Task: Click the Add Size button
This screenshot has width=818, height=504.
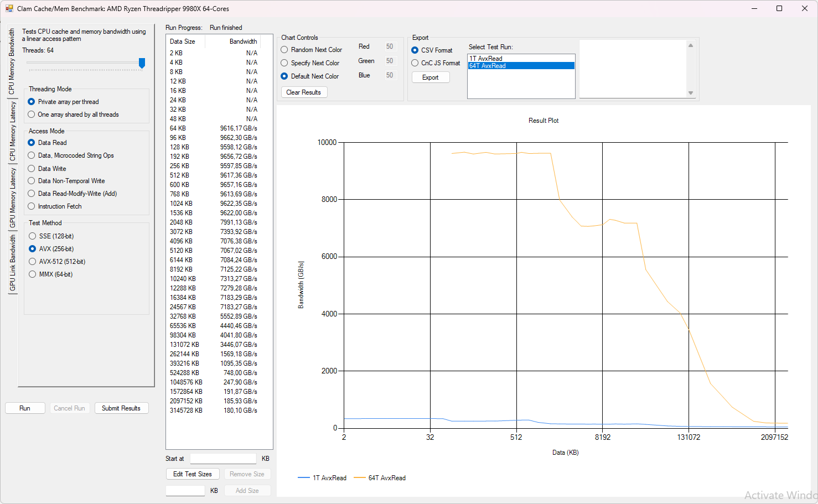Action: (247, 491)
